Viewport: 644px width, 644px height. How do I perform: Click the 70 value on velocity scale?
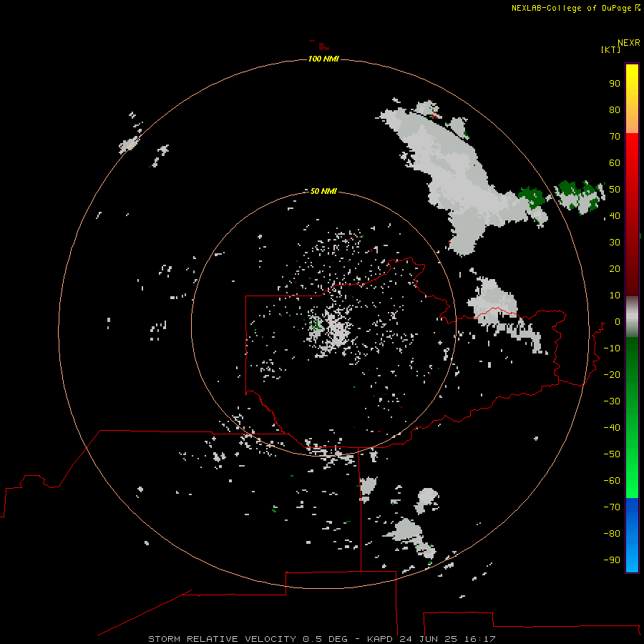click(615, 137)
